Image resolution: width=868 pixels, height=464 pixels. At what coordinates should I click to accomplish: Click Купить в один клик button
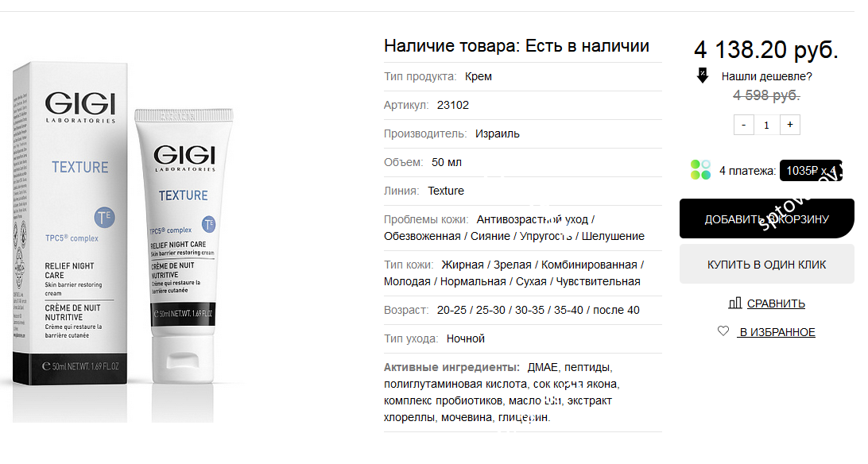click(x=767, y=265)
